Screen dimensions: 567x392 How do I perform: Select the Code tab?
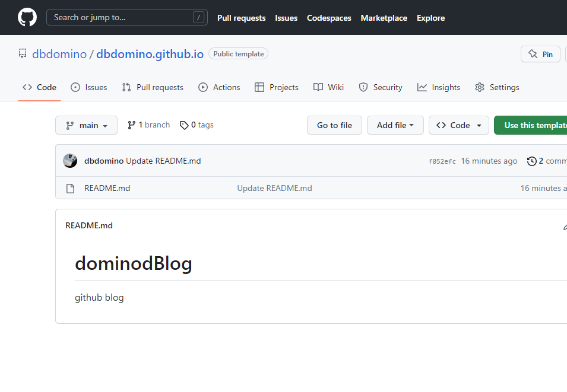tap(39, 87)
